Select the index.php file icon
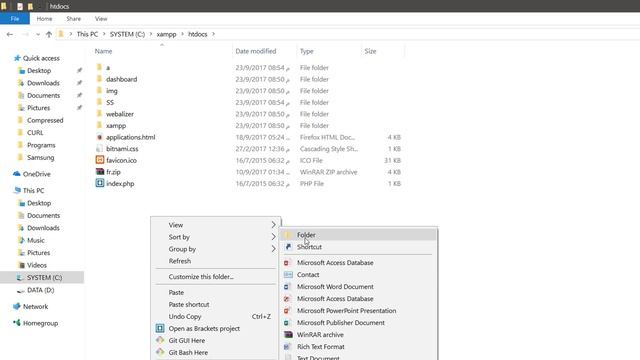The width and height of the screenshot is (640, 360). point(100,183)
